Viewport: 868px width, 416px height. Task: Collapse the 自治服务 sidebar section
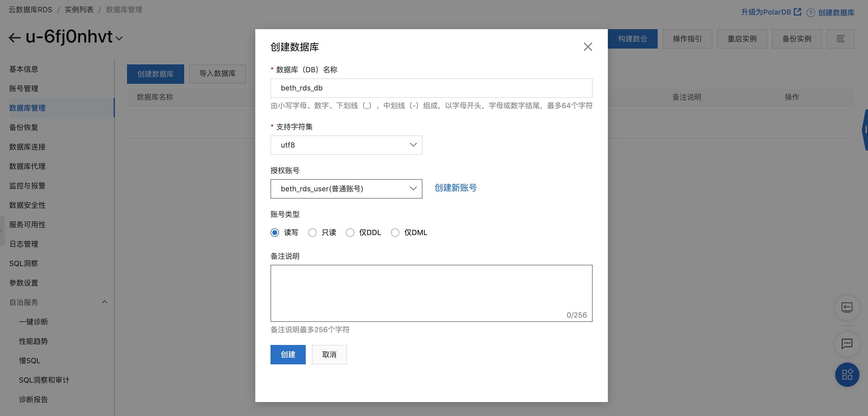[105, 302]
